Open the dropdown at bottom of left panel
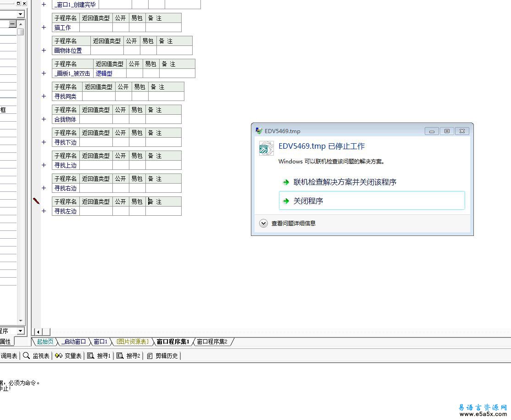Viewport: 511px width, 420px height. (20, 331)
